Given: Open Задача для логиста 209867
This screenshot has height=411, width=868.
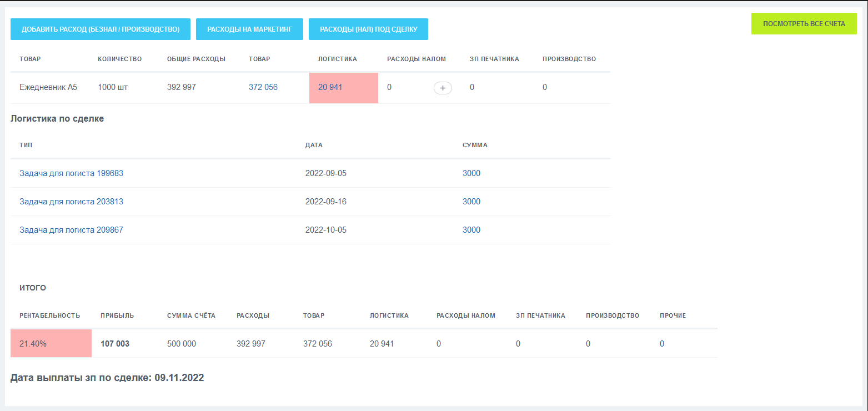Looking at the screenshot, I should point(71,230).
